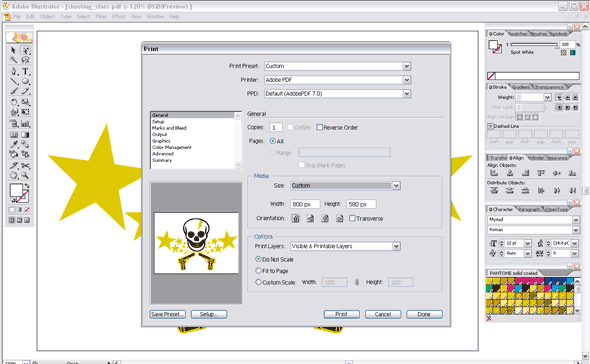
Task: Select Summary in options list
Action: [162, 160]
